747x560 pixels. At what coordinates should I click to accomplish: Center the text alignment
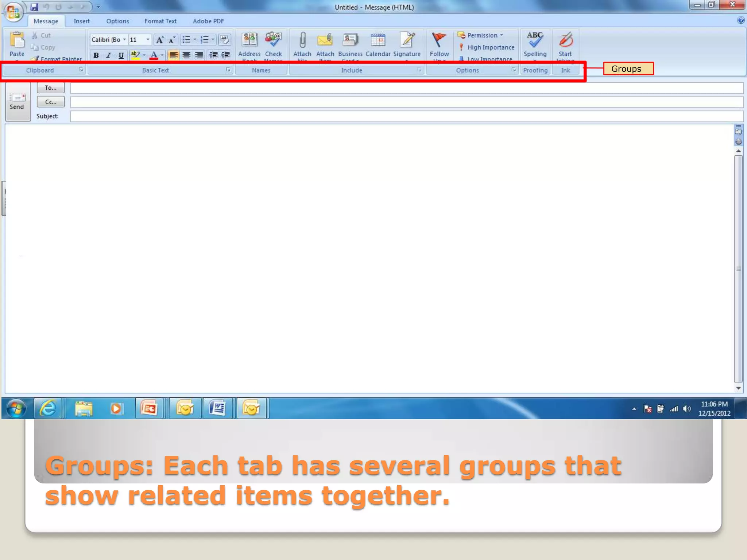[x=186, y=55]
